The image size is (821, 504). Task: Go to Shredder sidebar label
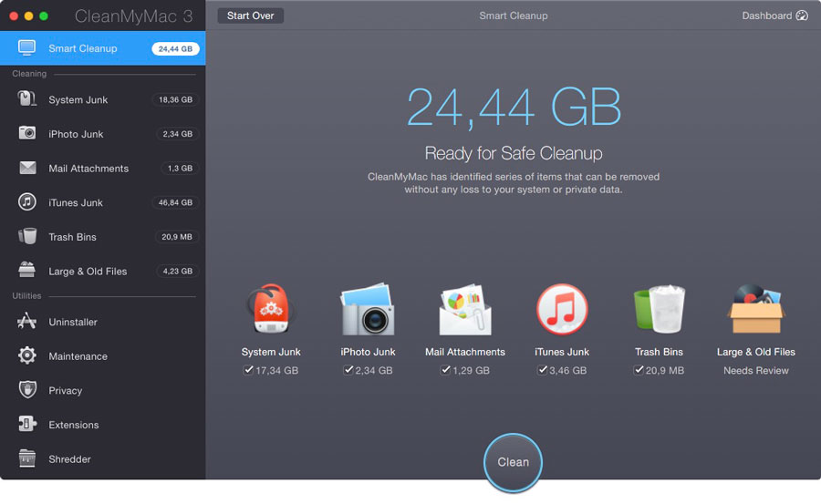(69, 459)
